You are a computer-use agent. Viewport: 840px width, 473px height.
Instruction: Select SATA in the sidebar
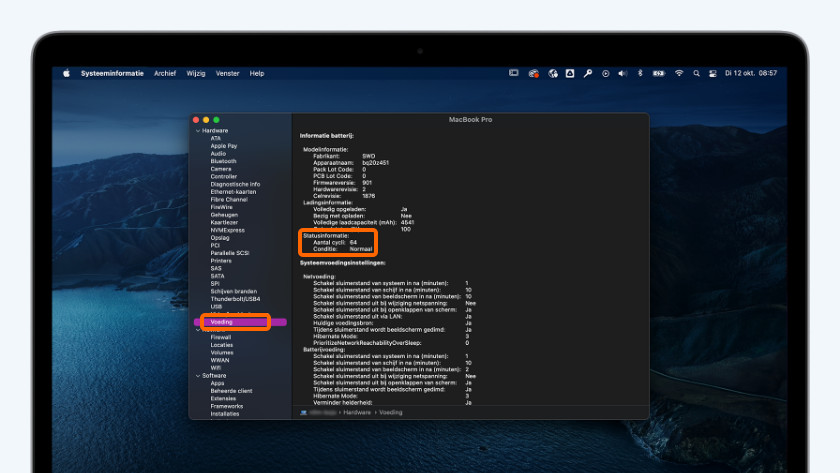click(x=217, y=276)
